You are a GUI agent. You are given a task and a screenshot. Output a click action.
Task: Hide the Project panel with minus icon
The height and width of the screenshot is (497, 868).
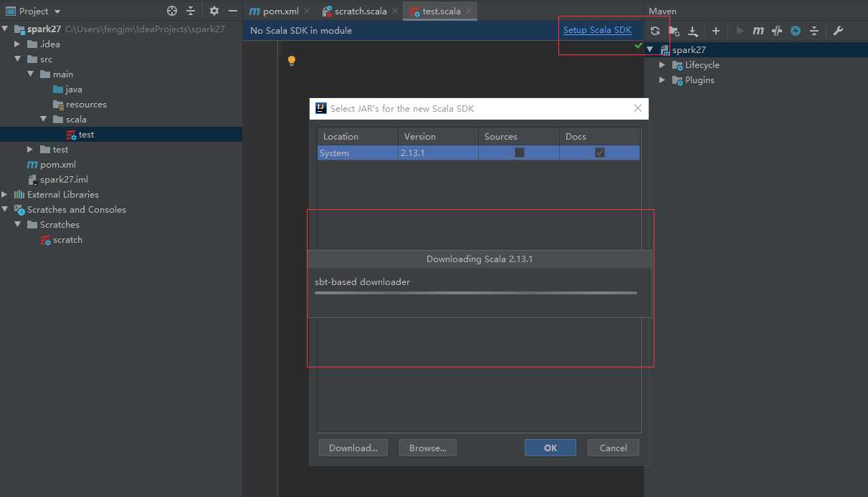pyautogui.click(x=233, y=11)
